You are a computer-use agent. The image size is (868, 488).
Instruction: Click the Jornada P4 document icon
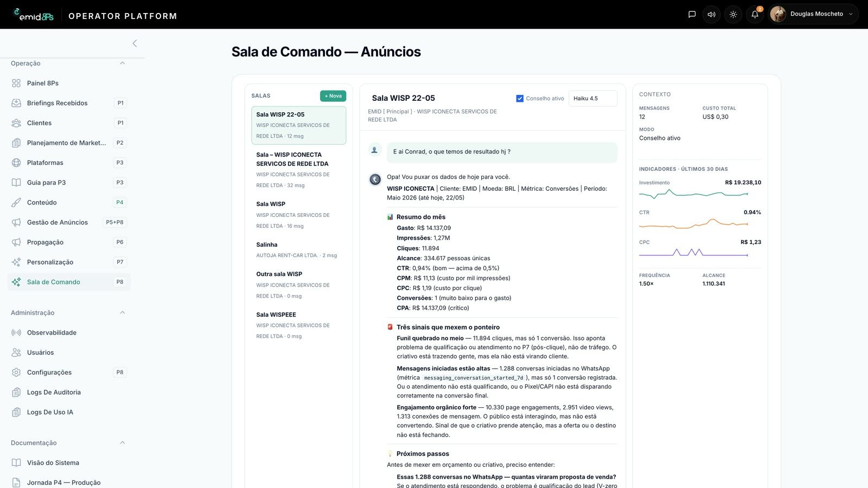16,483
